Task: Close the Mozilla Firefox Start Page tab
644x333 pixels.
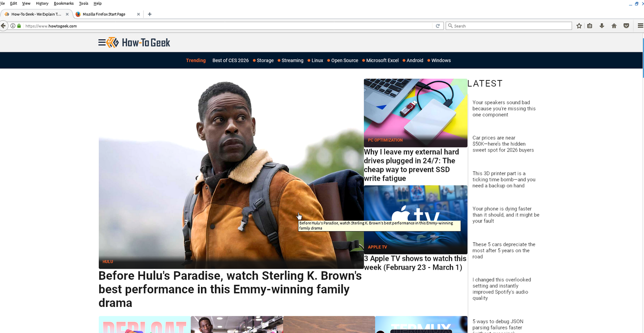Action: [x=138, y=14]
